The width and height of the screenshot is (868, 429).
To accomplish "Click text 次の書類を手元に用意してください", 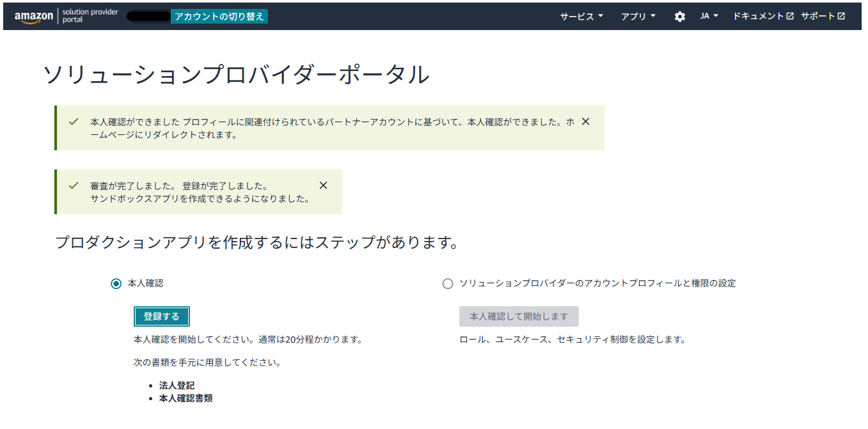I will (207, 363).
